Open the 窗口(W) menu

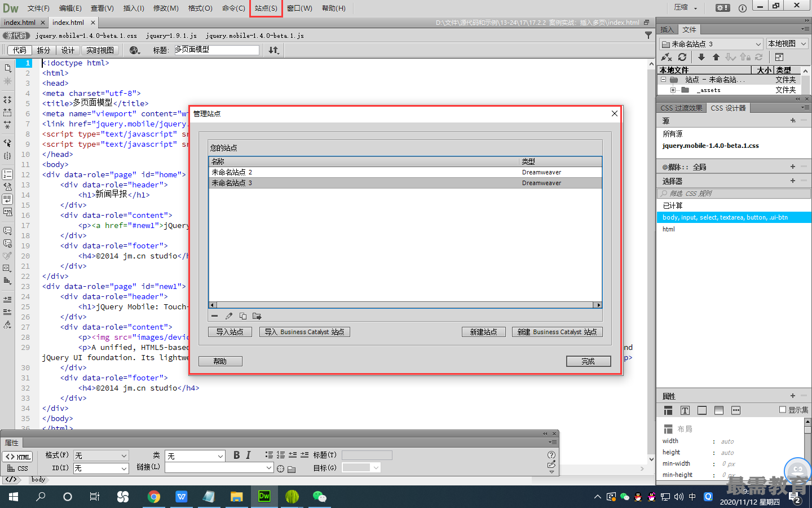tap(299, 8)
